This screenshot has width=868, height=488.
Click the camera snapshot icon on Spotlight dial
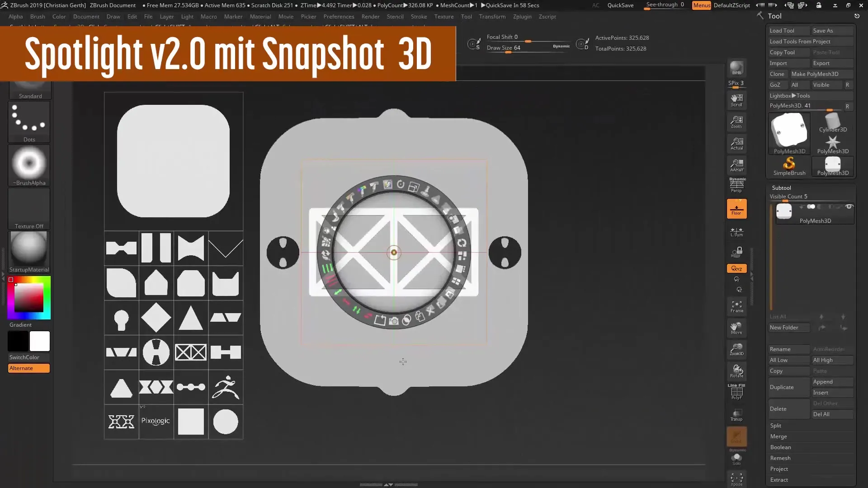pyautogui.click(x=394, y=321)
